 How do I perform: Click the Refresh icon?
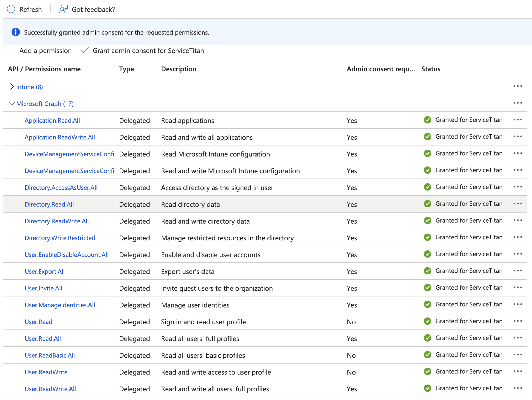point(11,9)
